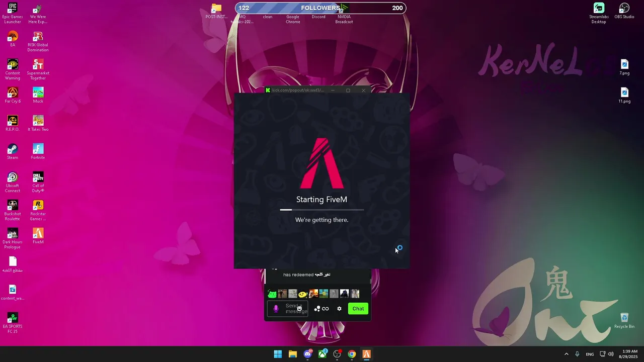The width and height of the screenshot is (644, 362).
Task: Select Streamlabs Desktop shortcut icon
Action: coord(599,14)
